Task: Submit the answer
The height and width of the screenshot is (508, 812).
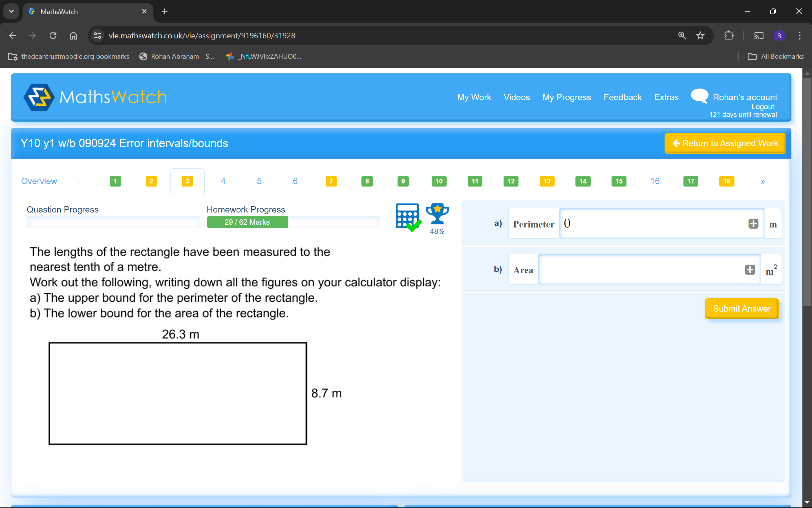Action: [742, 308]
